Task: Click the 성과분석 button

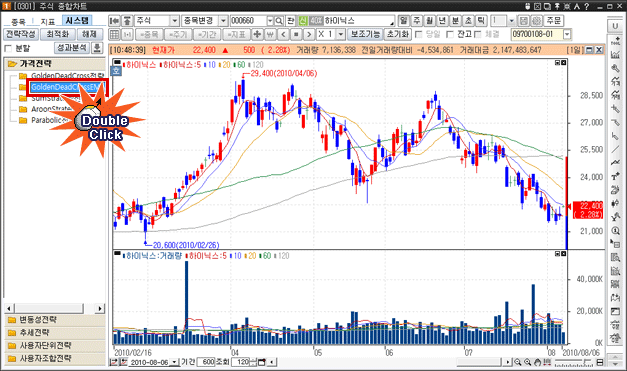Action: click(72, 48)
